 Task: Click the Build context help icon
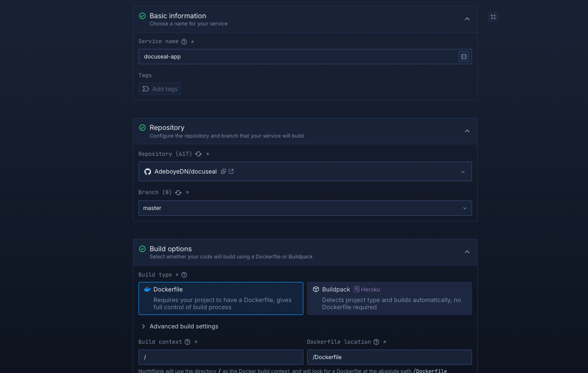(187, 342)
